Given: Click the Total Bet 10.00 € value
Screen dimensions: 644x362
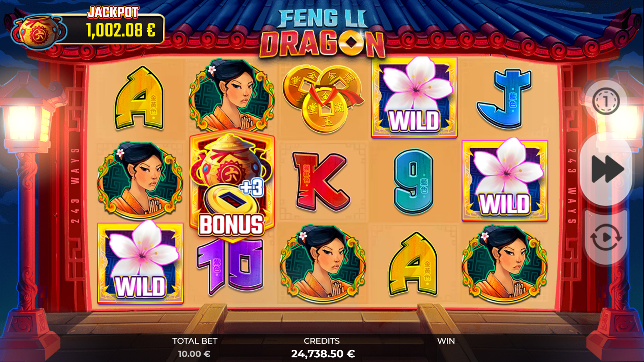Looking at the screenshot, I should tap(194, 354).
